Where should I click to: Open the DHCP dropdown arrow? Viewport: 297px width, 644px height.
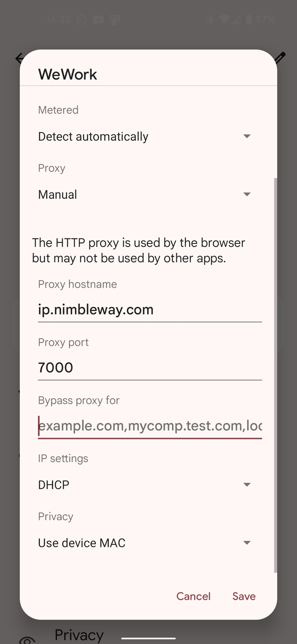[247, 484]
